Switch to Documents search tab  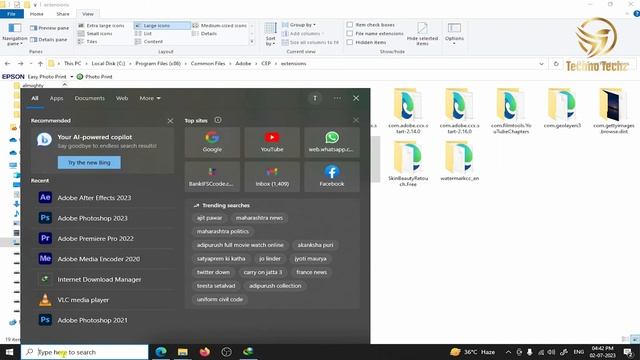tap(89, 98)
